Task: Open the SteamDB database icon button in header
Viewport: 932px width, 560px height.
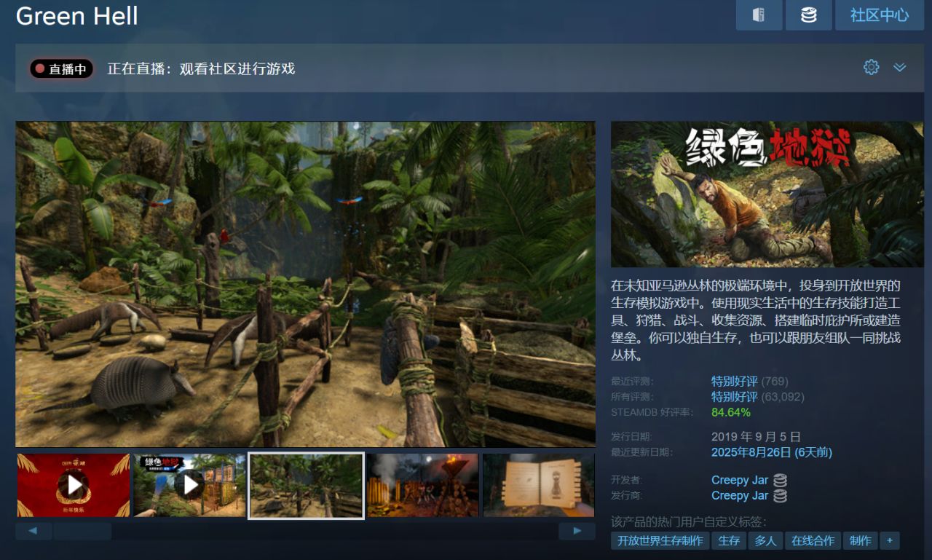Action: coord(808,15)
